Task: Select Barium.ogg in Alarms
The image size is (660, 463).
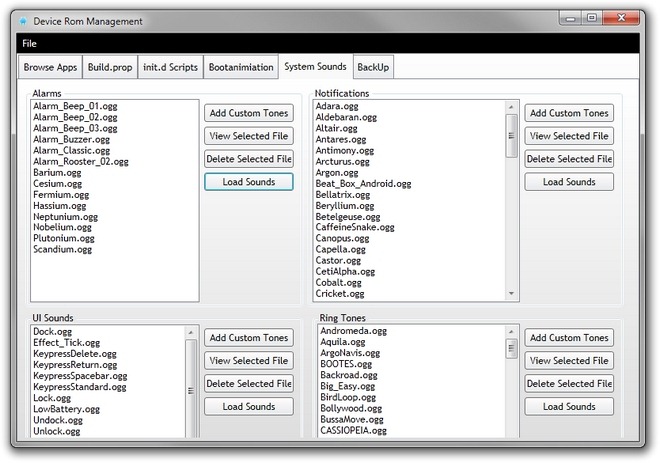Action: [57, 173]
